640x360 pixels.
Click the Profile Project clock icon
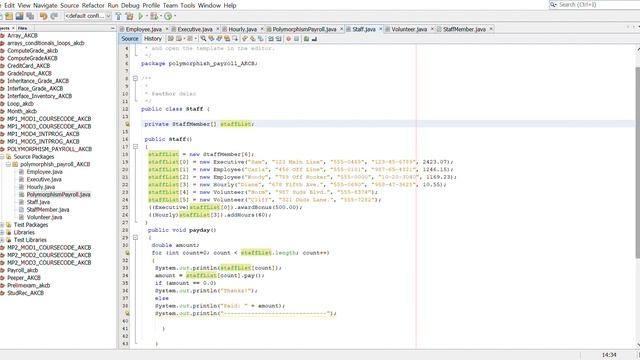pyautogui.click(x=168, y=16)
